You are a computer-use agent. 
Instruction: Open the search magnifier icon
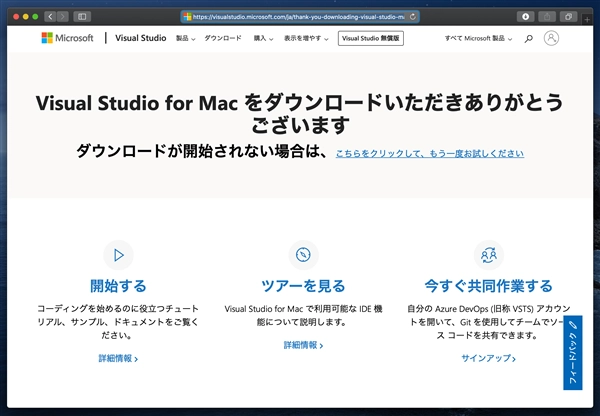coord(528,38)
